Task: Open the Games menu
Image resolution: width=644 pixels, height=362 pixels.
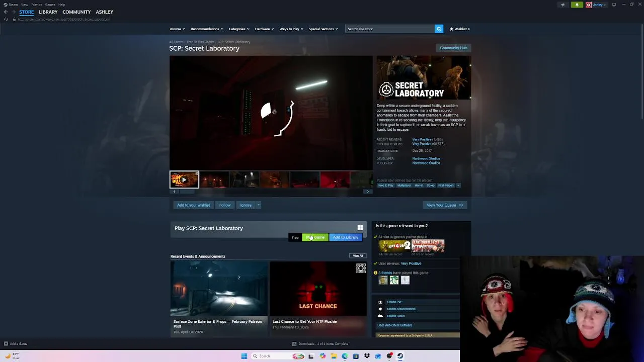Action: point(50,5)
